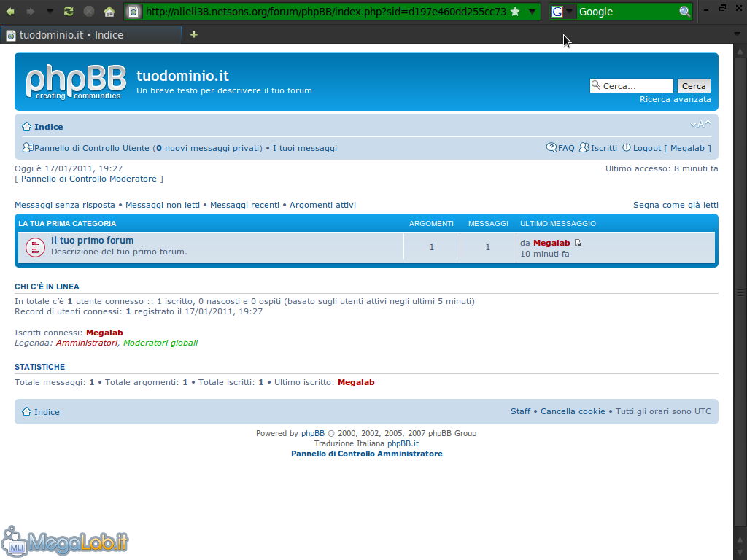Expand the address bar URL history dropdown
The height and width of the screenshot is (560, 747).
coord(533,12)
